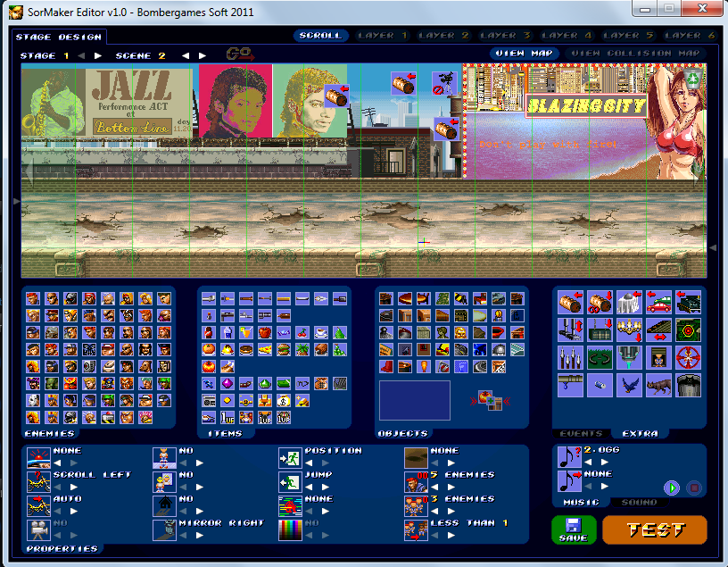Switch to LAYER 3
This screenshot has width=728, height=567.
point(506,36)
